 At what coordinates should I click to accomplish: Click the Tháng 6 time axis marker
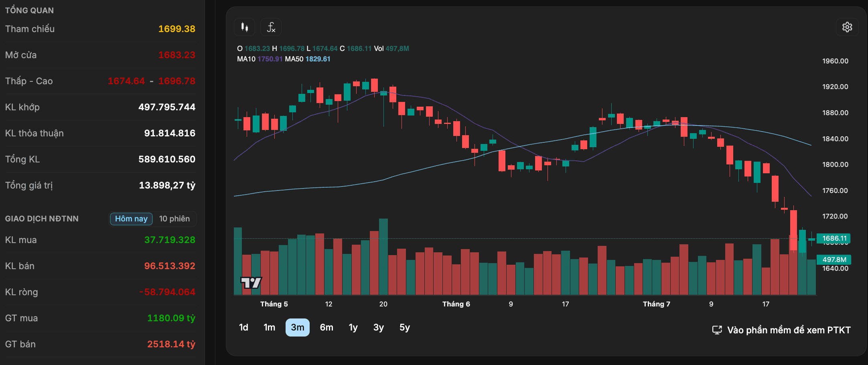pos(456,304)
